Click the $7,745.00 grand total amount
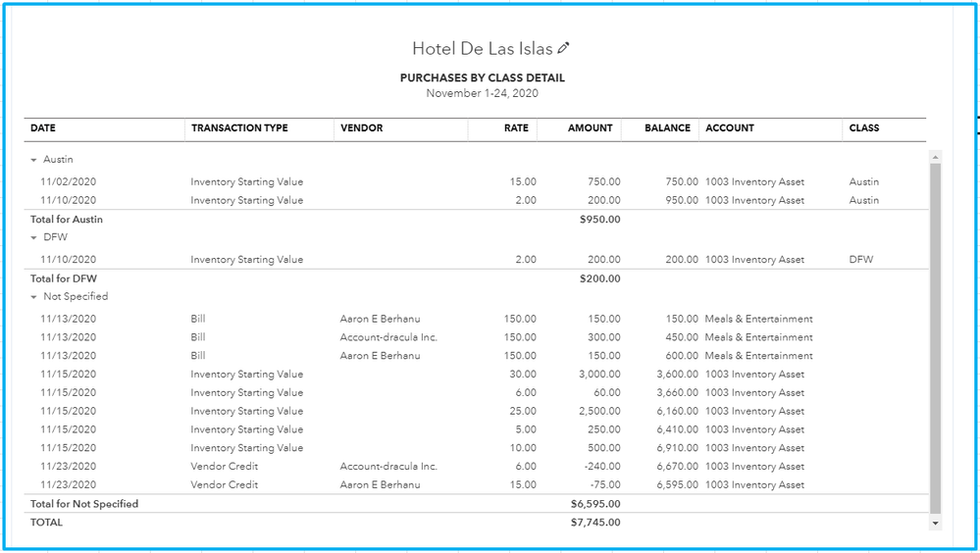This screenshot has height=553, width=980. pyautogui.click(x=595, y=523)
